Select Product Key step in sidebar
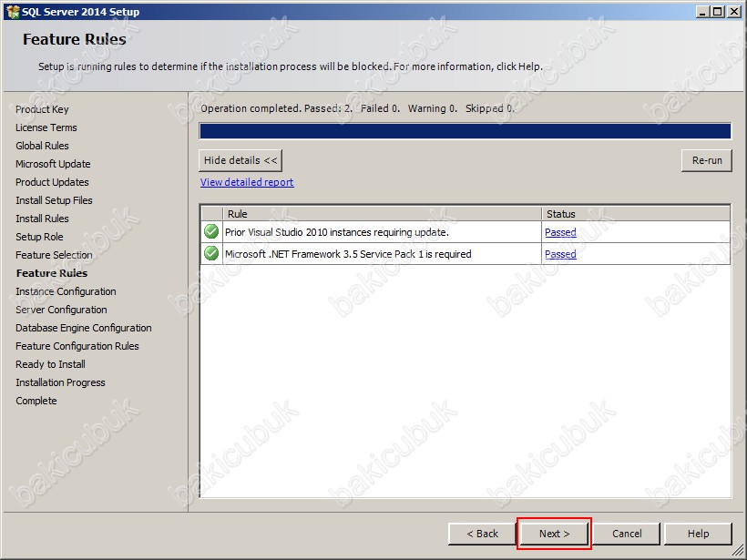The height and width of the screenshot is (560, 747). point(42,109)
